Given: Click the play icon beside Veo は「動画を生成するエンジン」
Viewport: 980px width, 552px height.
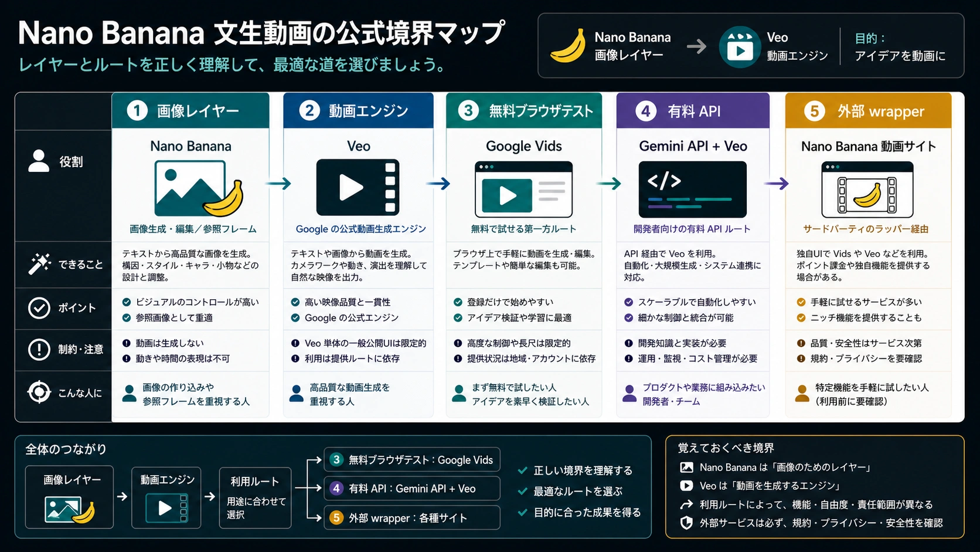Looking at the screenshot, I should click(686, 486).
